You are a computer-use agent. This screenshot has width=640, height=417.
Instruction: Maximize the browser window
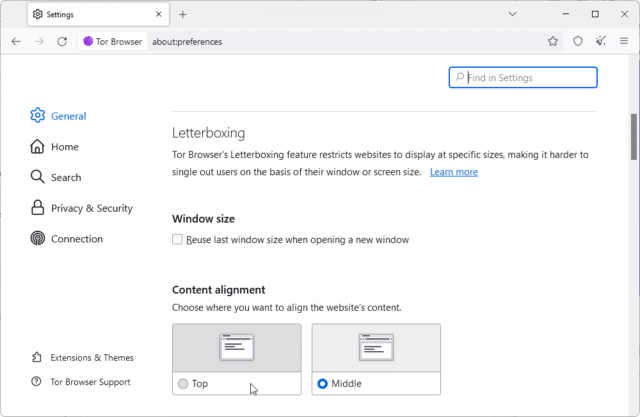coord(595,14)
